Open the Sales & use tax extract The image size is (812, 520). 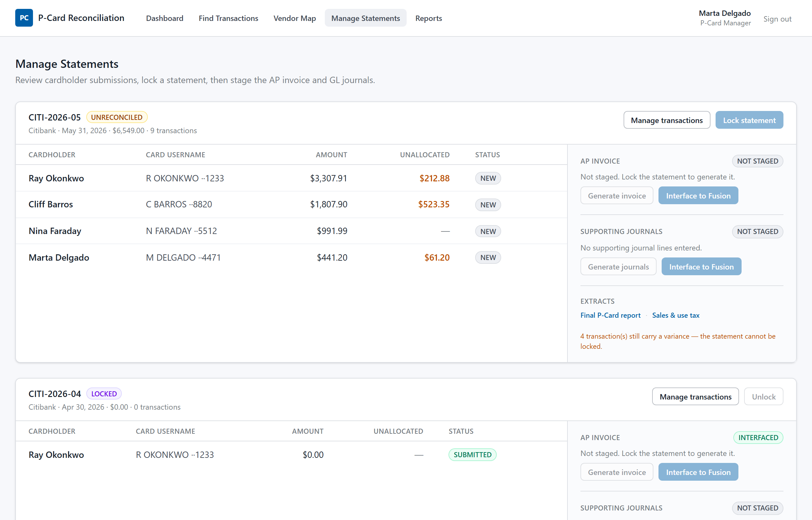click(x=676, y=315)
